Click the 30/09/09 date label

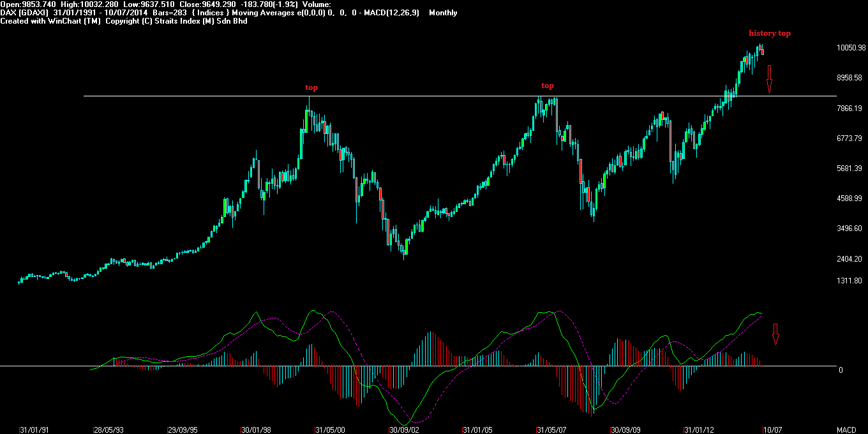pos(626,430)
